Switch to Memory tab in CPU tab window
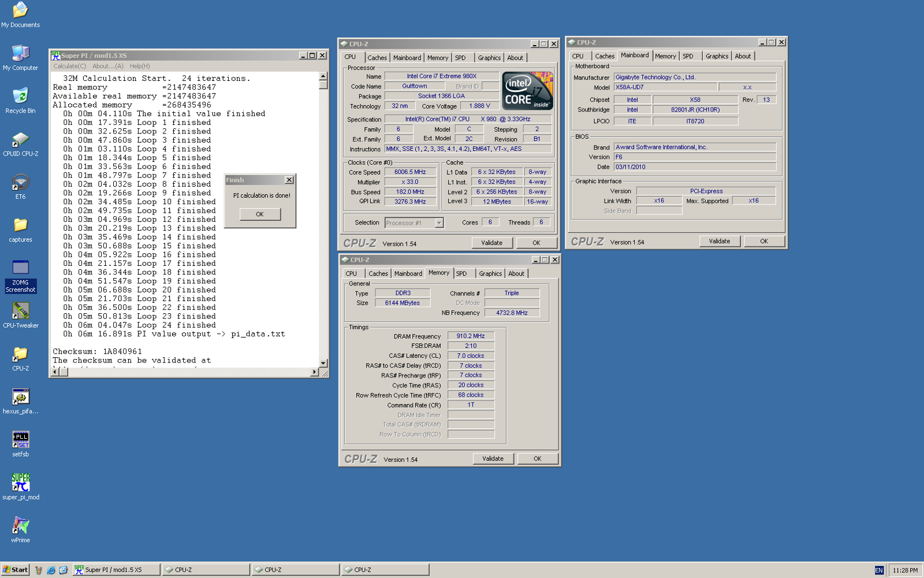 438,58
